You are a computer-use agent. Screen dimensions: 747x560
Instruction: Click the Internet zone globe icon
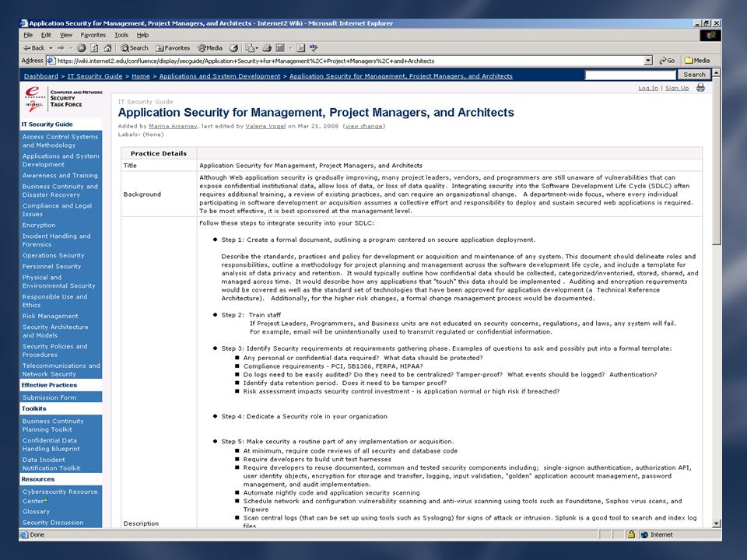tap(644, 534)
